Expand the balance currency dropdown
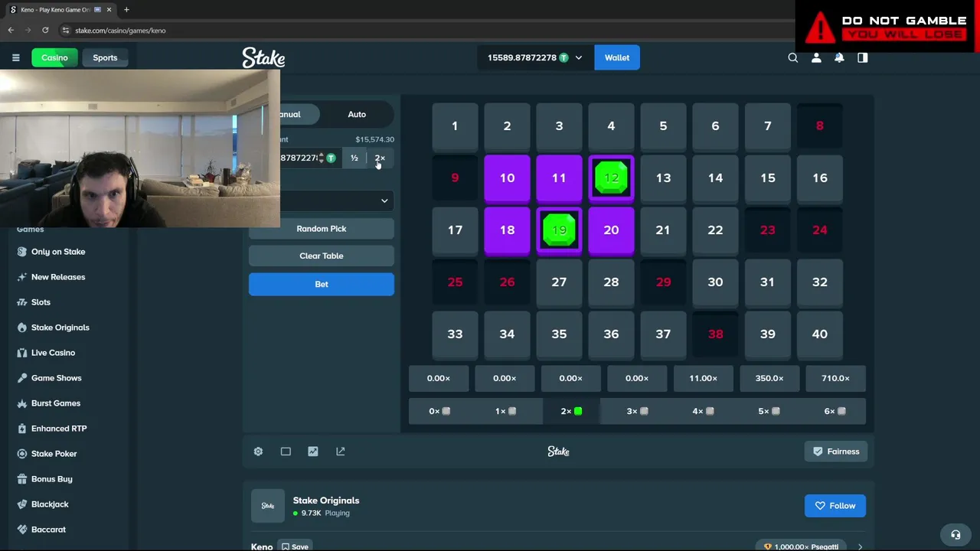Image resolution: width=980 pixels, height=551 pixels. [x=579, y=57]
